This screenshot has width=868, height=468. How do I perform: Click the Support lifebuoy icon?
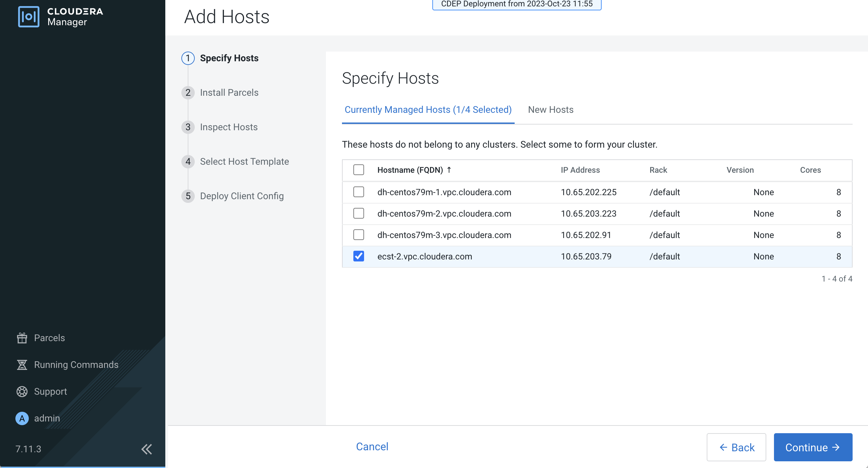tap(22, 391)
